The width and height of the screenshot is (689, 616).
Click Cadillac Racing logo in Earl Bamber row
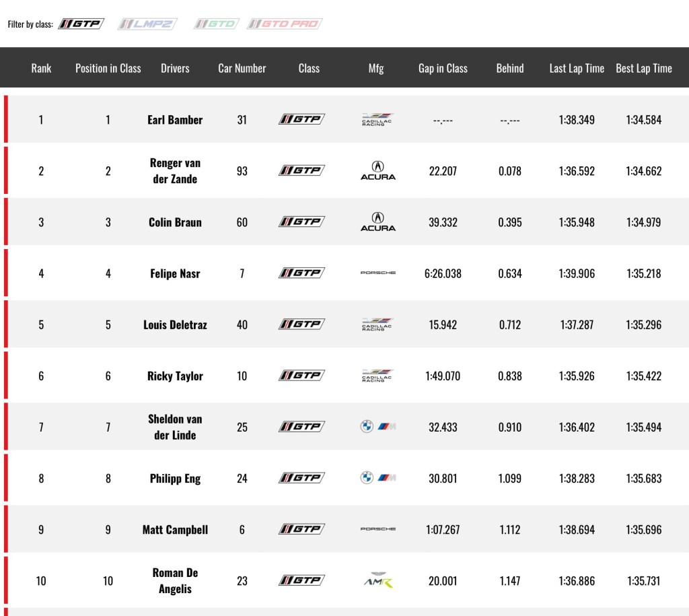click(377, 120)
